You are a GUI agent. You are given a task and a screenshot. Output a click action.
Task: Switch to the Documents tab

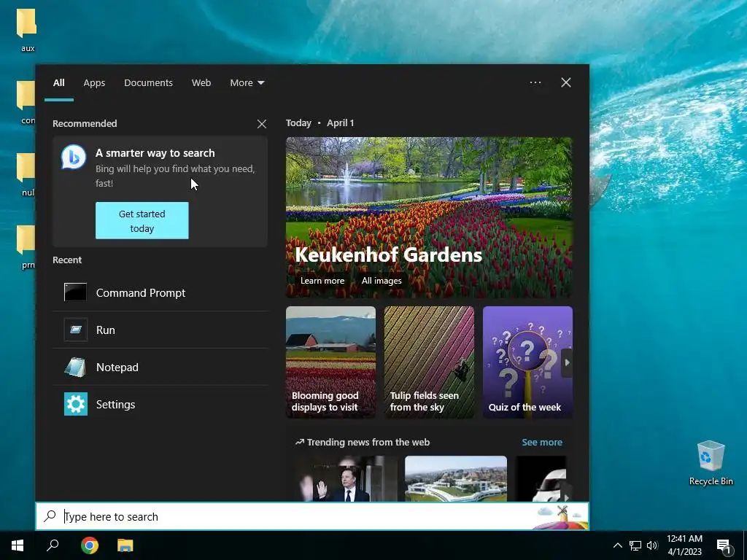[148, 83]
